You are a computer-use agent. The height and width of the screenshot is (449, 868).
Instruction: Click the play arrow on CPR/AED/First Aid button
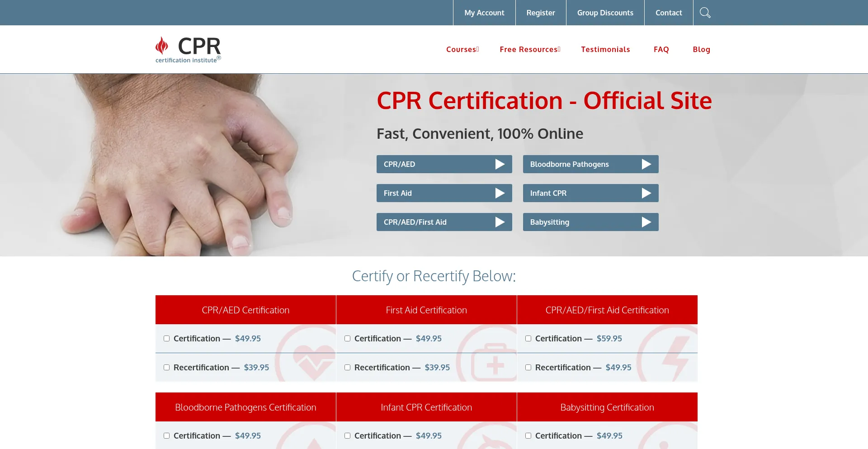[500, 222]
